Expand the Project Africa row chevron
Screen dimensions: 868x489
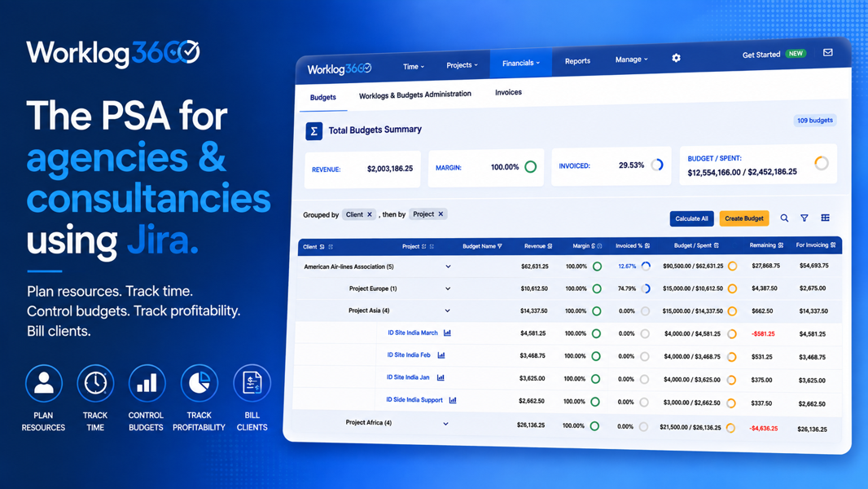click(x=445, y=424)
